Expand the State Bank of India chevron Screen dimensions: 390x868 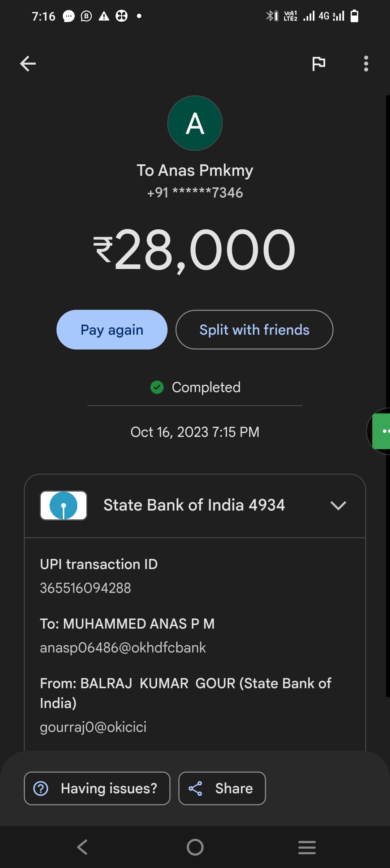(x=338, y=505)
